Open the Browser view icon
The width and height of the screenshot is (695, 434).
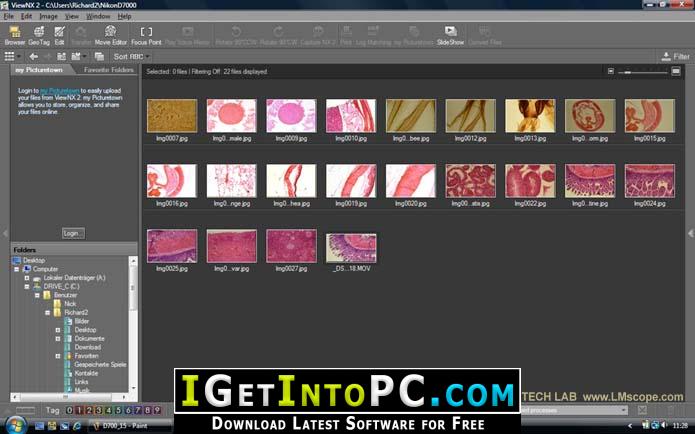[15, 35]
